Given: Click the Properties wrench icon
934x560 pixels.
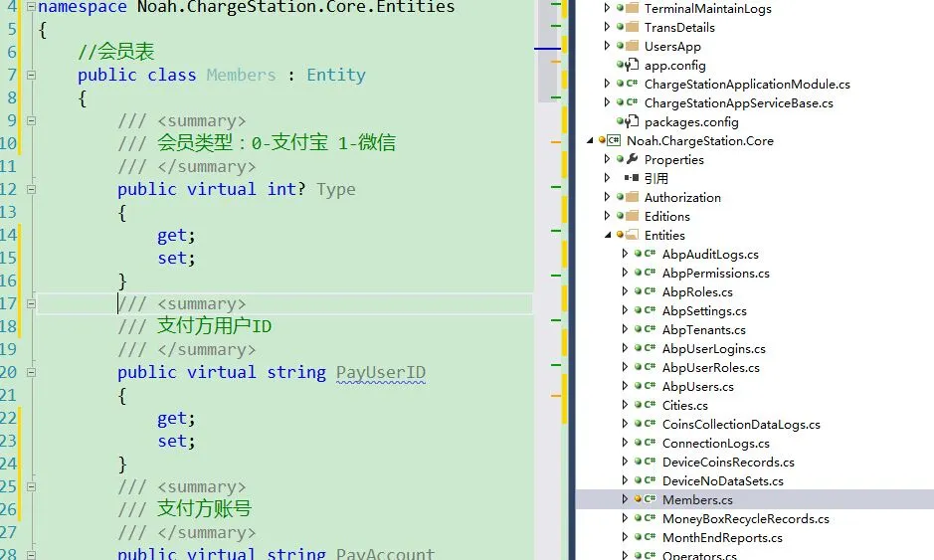Looking at the screenshot, I should [632, 159].
